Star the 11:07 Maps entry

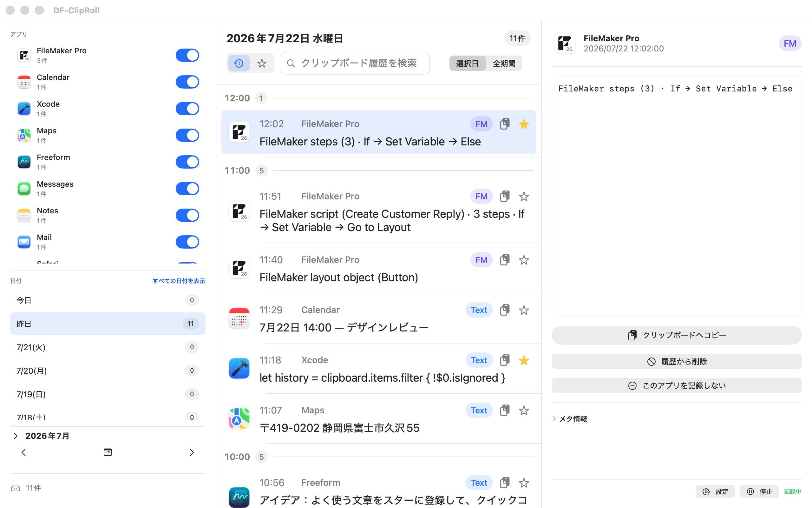click(x=524, y=410)
